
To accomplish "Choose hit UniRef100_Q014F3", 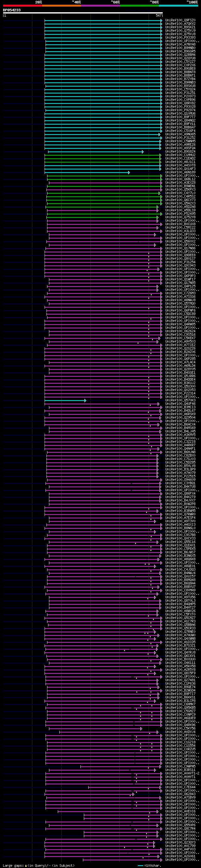I will 180,169.
